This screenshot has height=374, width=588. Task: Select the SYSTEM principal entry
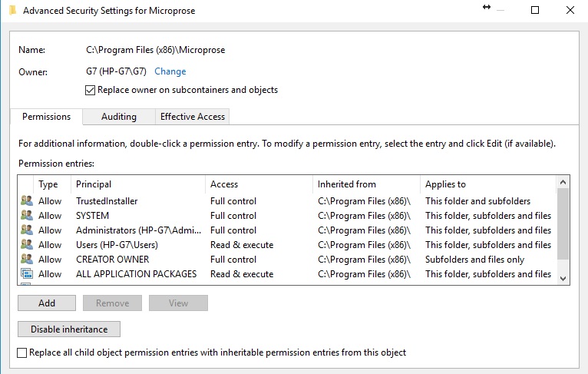point(93,216)
